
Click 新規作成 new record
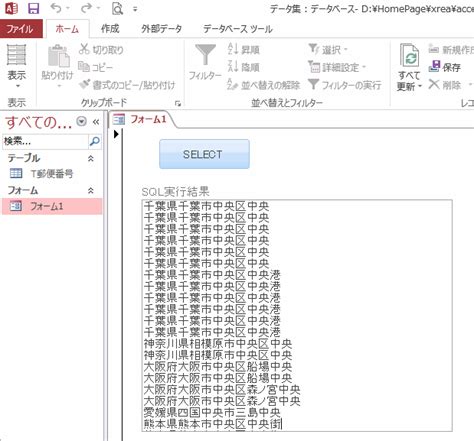[x=451, y=50]
